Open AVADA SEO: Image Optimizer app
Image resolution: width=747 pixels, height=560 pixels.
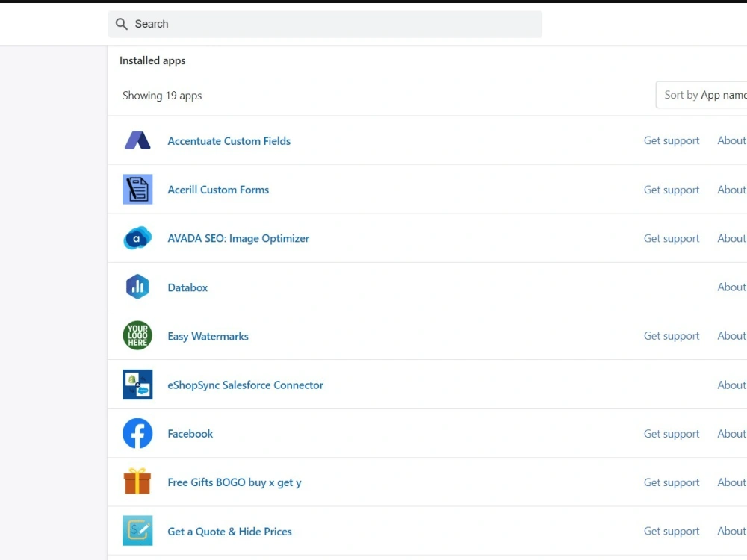[238, 238]
